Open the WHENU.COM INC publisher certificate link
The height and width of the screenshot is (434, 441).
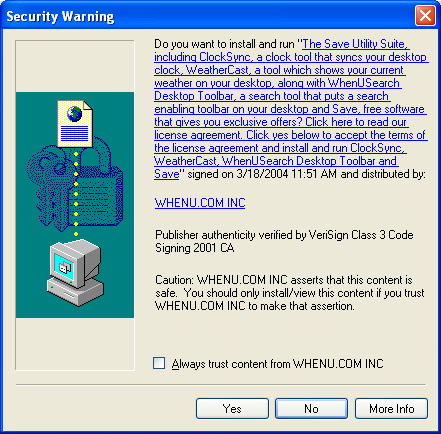[200, 203]
